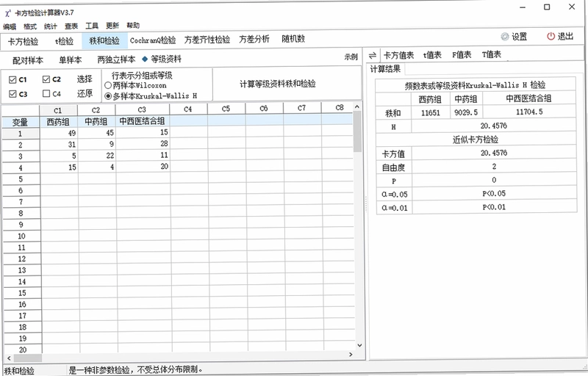The height and width of the screenshot is (376, 588).
Task: Open the 统计 menu
Action: pyautogui.click(x=50, y=26)
